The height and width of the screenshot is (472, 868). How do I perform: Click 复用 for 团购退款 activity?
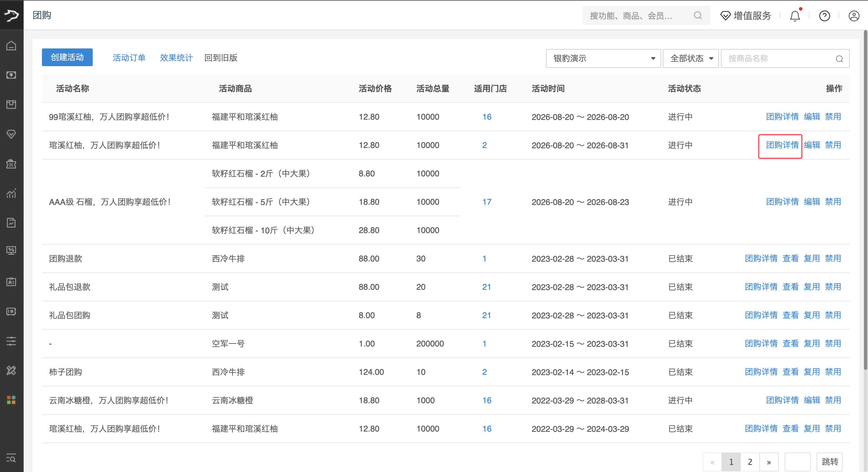point(812,258)
